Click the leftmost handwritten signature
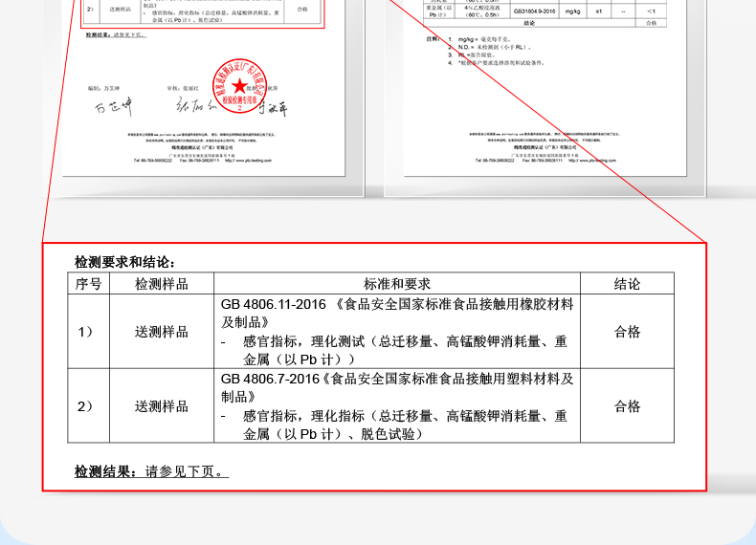 [113, 106]
